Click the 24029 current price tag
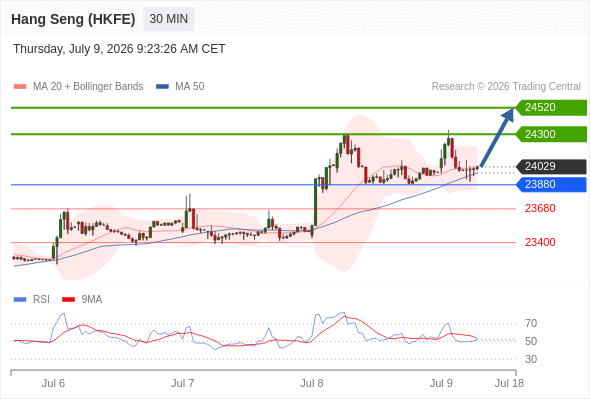Viewport: 590px width, 400px height. click(x=551, y=166)
